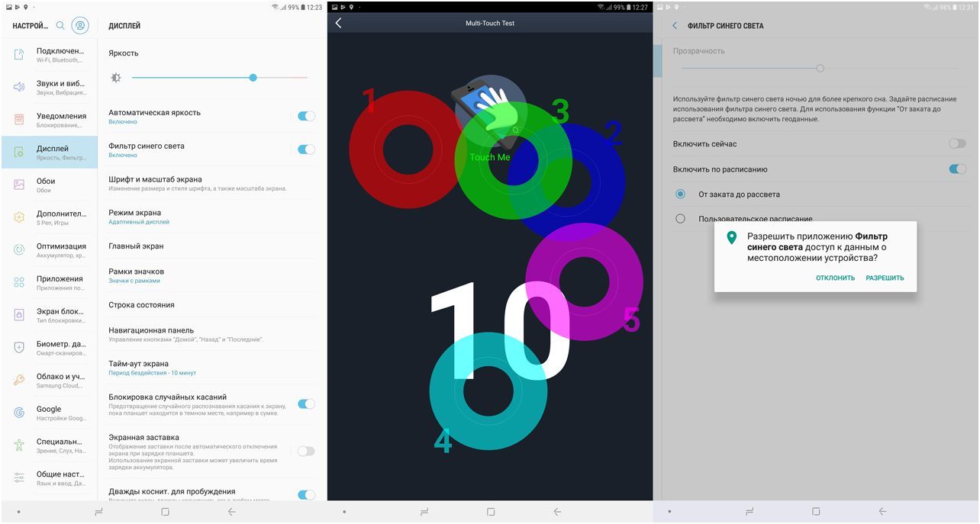Select Пользовательское расписание radio button
Image resolution: width=980 pixels, height=524 pixels.
[679, 219]
